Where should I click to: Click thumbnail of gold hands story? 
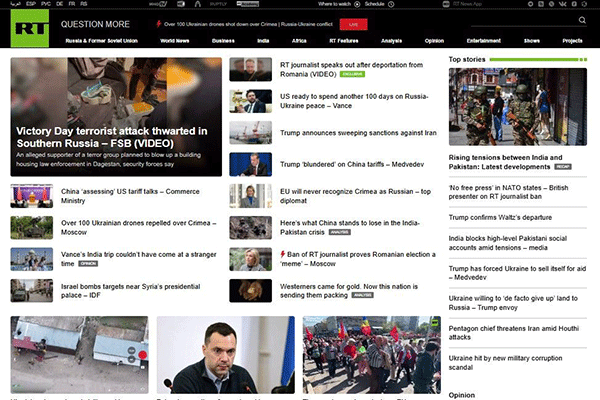tap(251, 291)
